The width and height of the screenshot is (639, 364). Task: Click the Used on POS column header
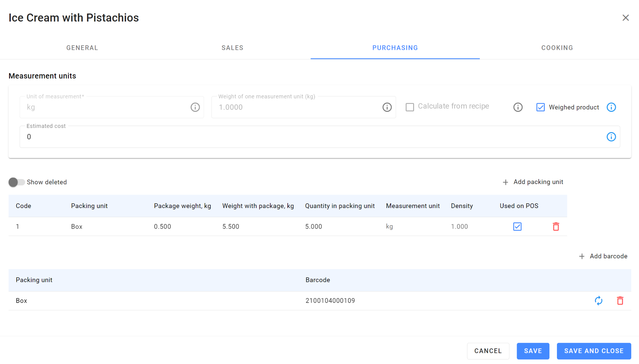tap(519, 206)
